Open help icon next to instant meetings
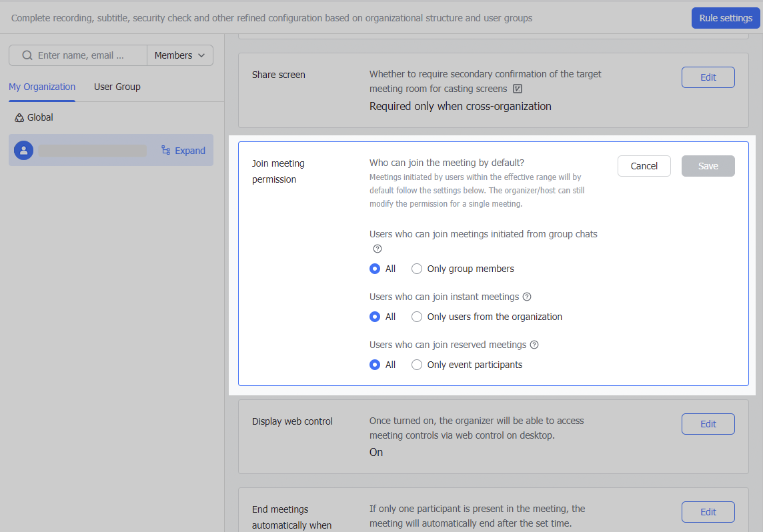The image size is (763, 532). [526, 297]
